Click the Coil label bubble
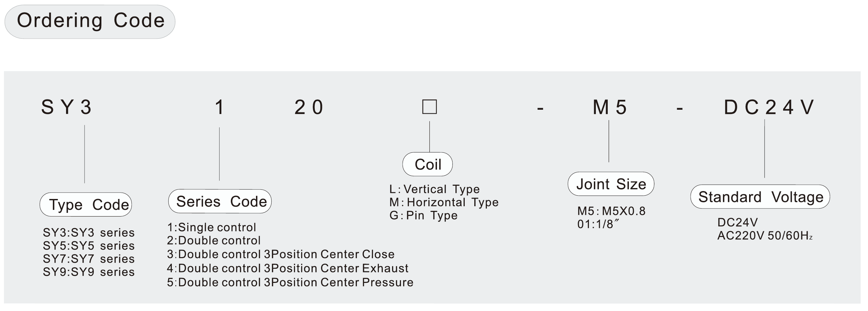 [x=427, y=164]
